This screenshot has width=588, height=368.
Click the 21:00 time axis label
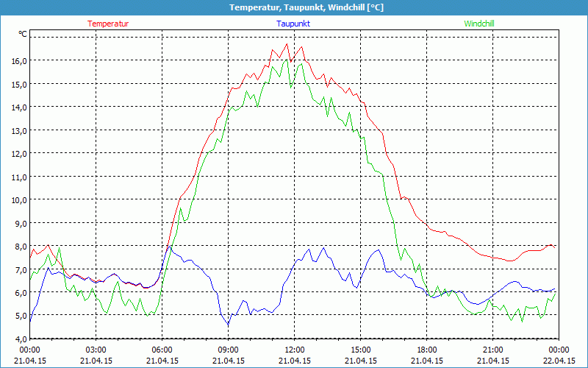[492, 350]
